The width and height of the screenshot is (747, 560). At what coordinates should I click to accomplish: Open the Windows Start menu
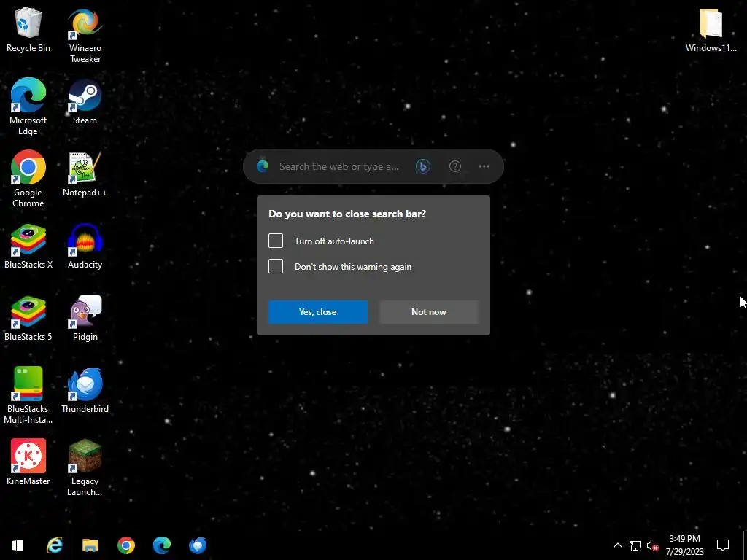click(18, 545)
